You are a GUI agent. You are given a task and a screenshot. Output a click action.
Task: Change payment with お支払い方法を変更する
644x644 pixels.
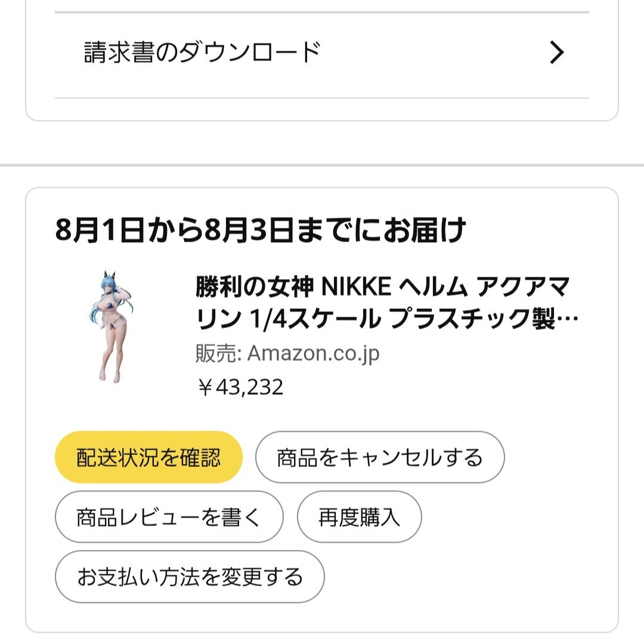(190, 577)
